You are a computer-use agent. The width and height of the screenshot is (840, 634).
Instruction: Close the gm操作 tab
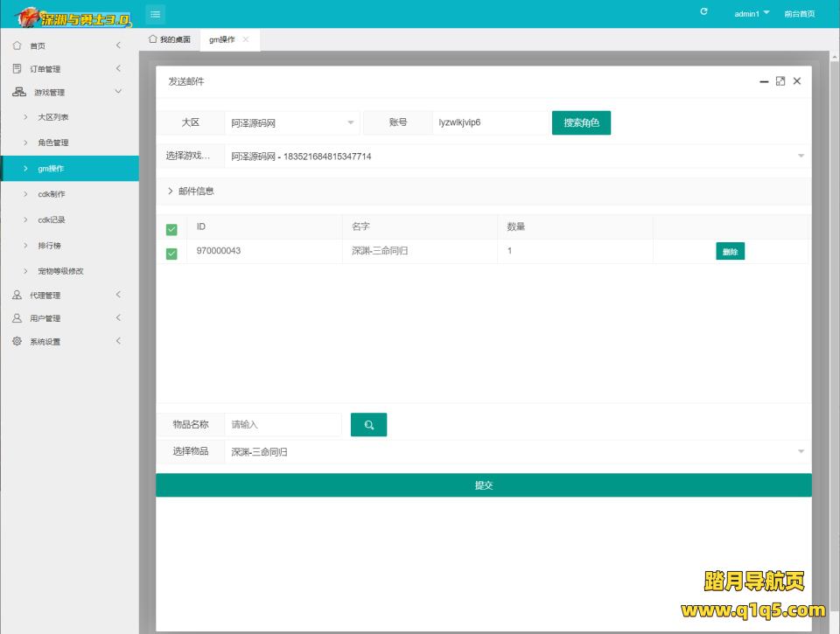[246, 40]
